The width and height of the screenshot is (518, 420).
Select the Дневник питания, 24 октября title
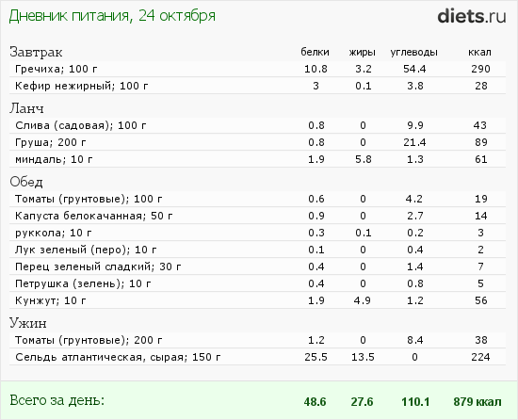(112, 16)
